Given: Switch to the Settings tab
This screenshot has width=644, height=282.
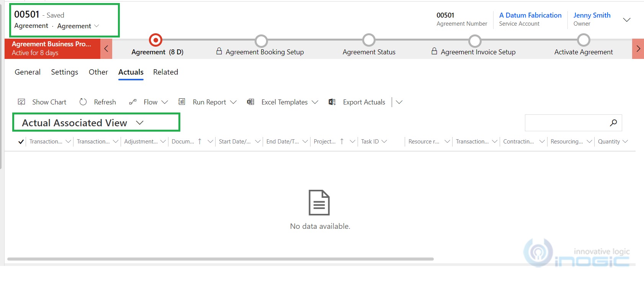Looking at the screenshot, I should tap(64, 72).
